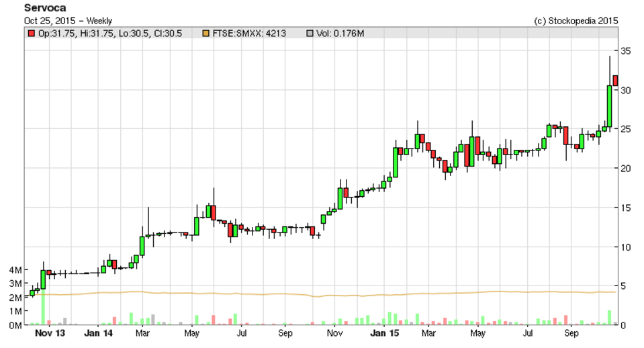Click the red OHLC legend swatch

pyautogui.click(x=31, y=34)
